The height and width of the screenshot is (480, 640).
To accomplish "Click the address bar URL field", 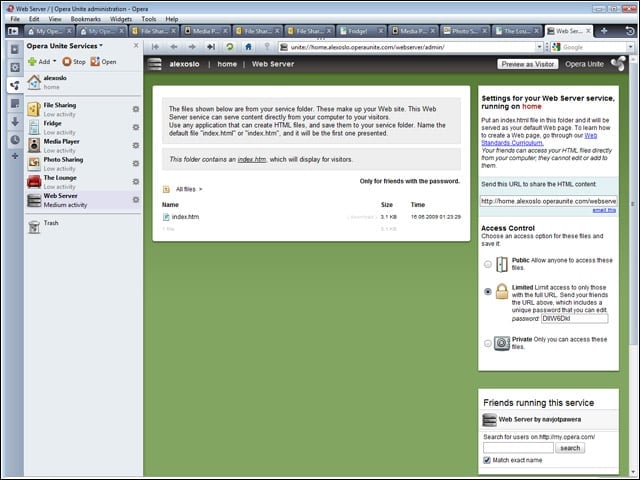I will tap(412, 47).
